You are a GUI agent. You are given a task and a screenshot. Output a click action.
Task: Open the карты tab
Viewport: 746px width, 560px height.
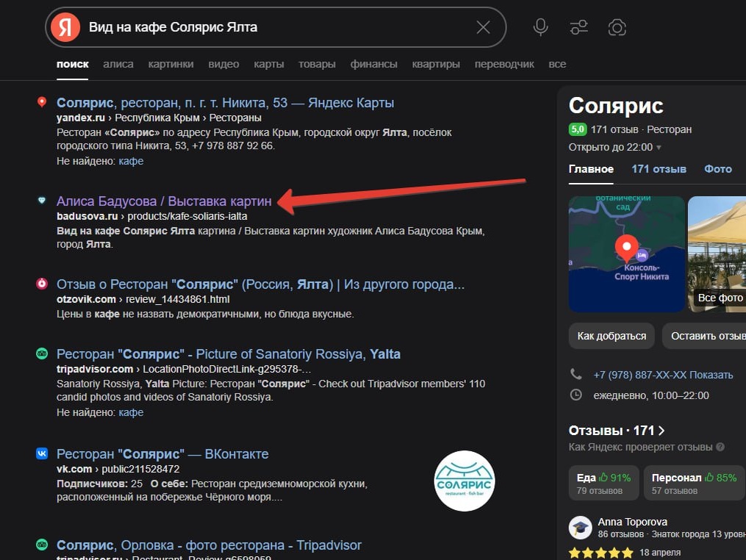(269, 64)
